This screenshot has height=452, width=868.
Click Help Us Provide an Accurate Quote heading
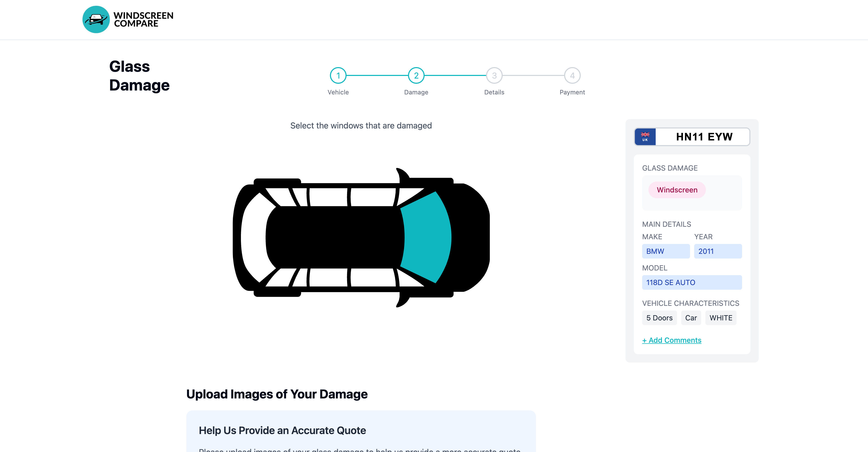(x=282, y=430)
